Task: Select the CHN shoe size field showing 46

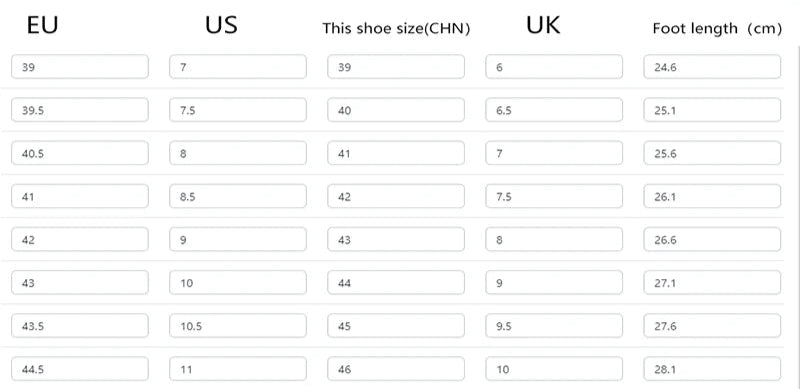Action: pyautogui.click(x=396, y=369)
